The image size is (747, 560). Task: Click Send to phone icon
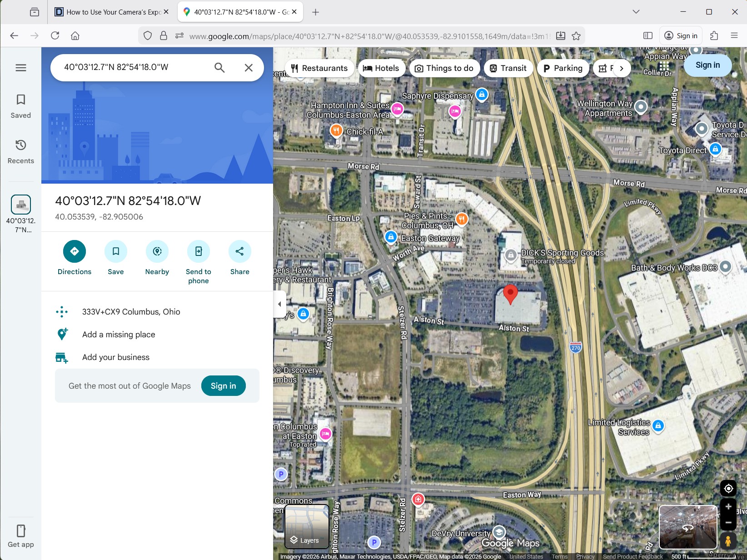point(199,251)
